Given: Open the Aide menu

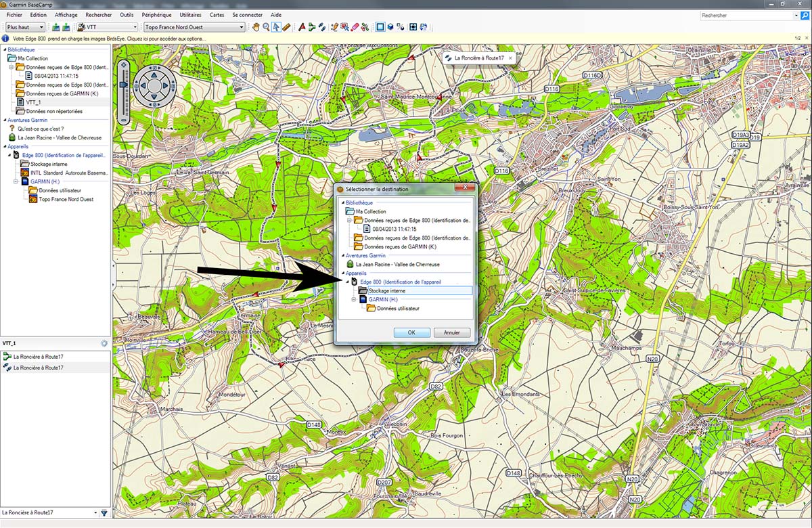Looking at the screenshot, I should pos(275,15).
